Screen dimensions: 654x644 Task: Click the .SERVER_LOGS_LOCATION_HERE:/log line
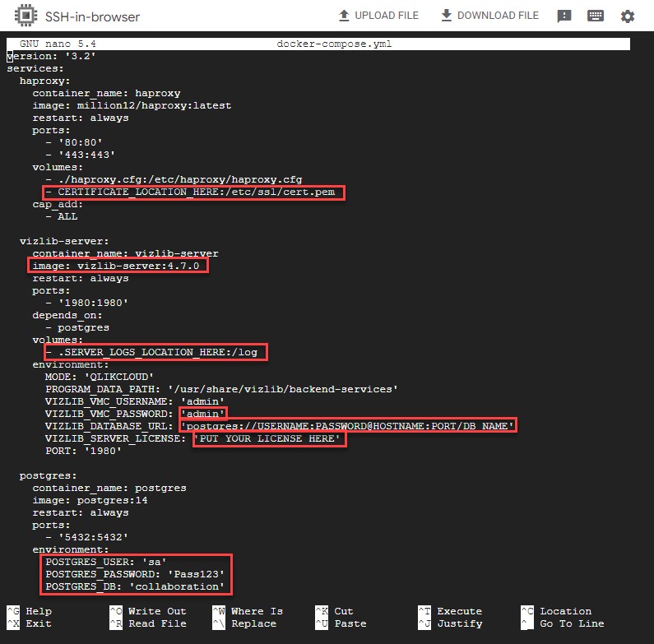[x=151, y=353]
